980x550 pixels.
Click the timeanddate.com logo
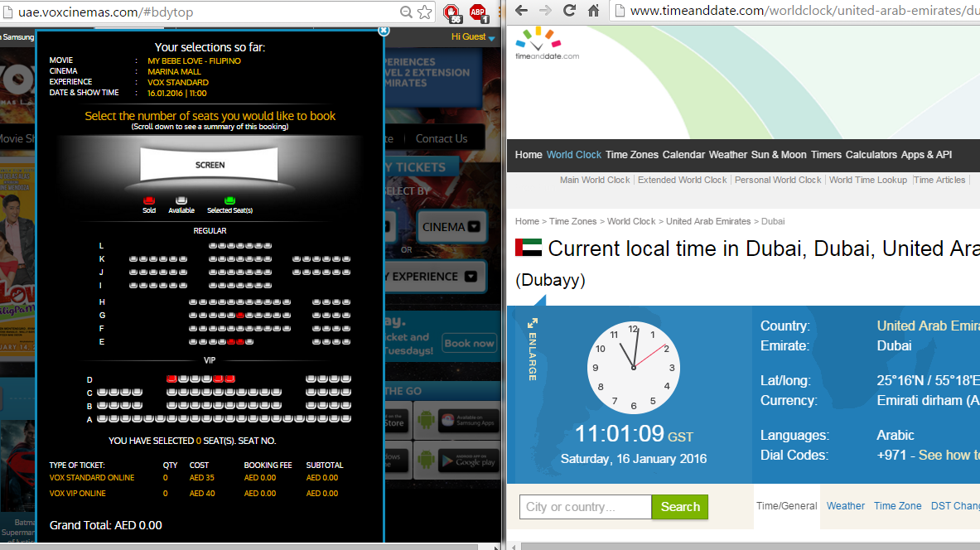pos(547,44)
